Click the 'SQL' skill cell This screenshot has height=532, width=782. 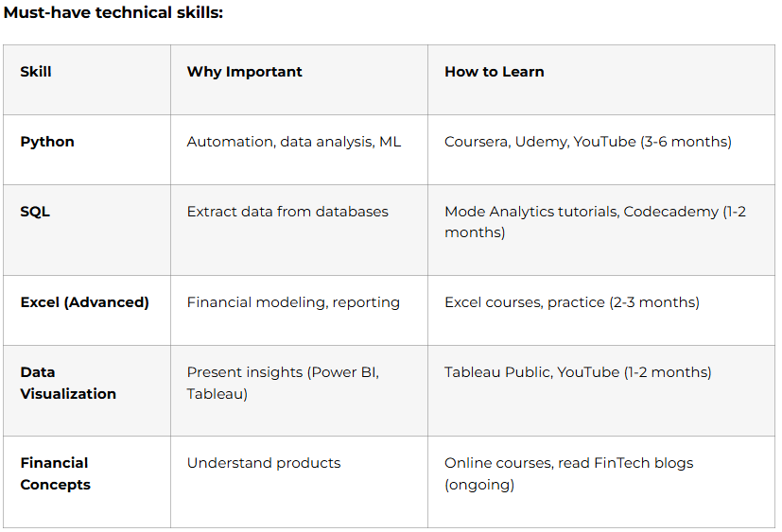pos(35,212)
